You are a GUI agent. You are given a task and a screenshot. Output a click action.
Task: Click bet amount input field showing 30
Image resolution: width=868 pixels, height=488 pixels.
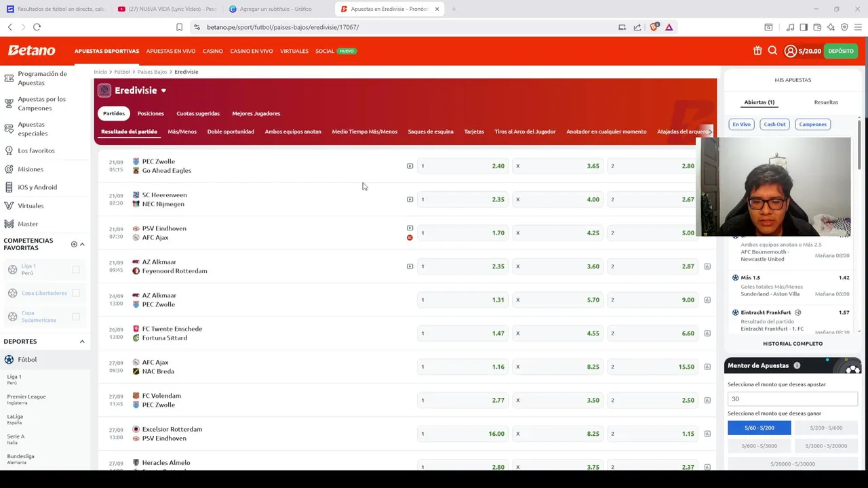pos(793,399)
